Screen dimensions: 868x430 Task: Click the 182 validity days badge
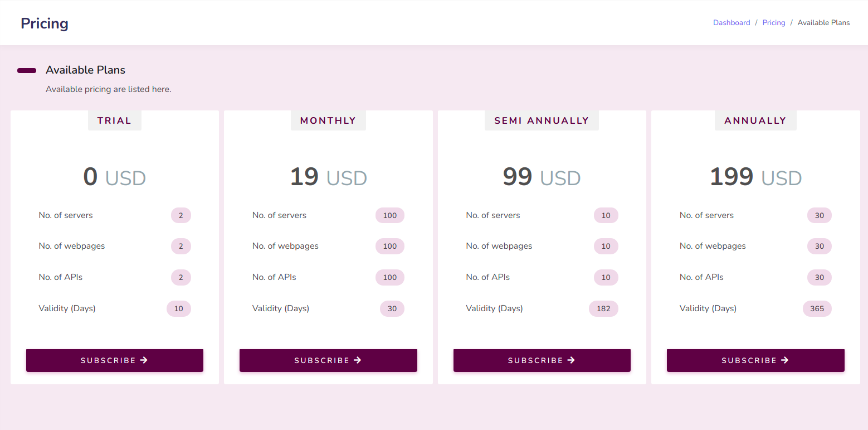pos(603,308)
